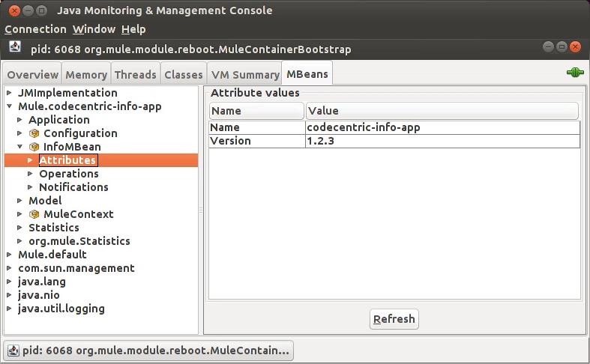Open the Window menu
Screen dimensions: 590x364
94,29
